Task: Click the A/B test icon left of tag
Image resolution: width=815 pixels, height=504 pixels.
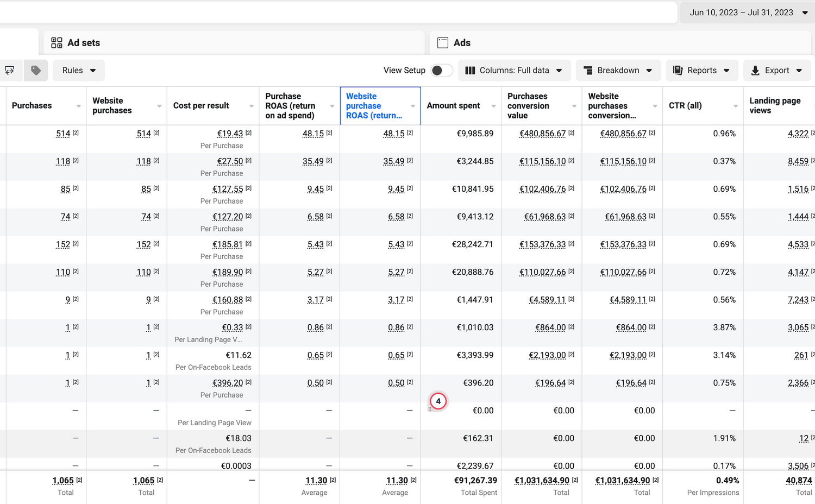Action: tap(10, 71)
